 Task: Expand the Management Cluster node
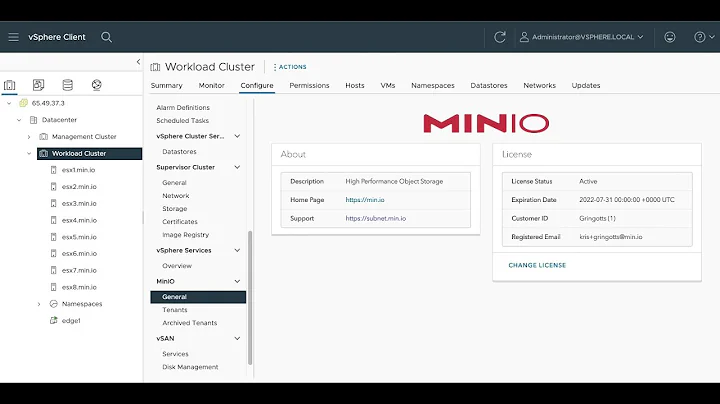click(29, 137)
